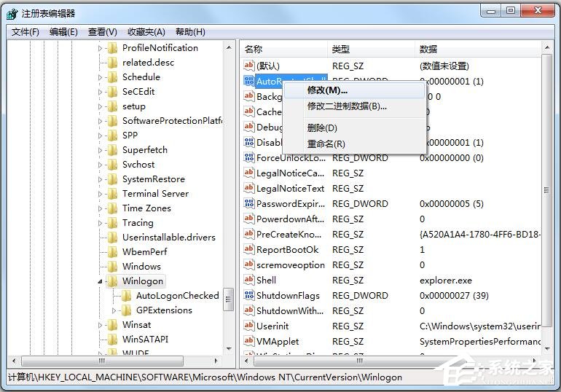Collapse the Winlogon key arrow
Viewport: 561px width, 392px height.
[x=101, y=282]
